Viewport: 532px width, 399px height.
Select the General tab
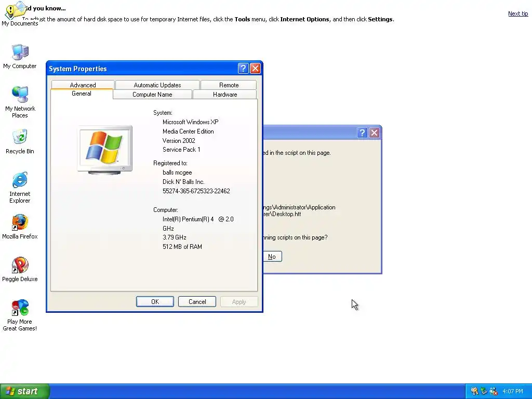tap(82, 94)
